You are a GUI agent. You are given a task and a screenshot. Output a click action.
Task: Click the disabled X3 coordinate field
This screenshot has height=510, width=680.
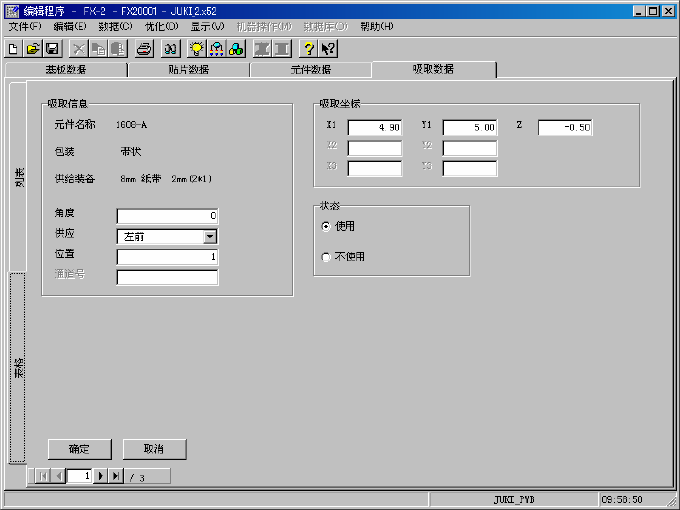click(x=375, y=169)
